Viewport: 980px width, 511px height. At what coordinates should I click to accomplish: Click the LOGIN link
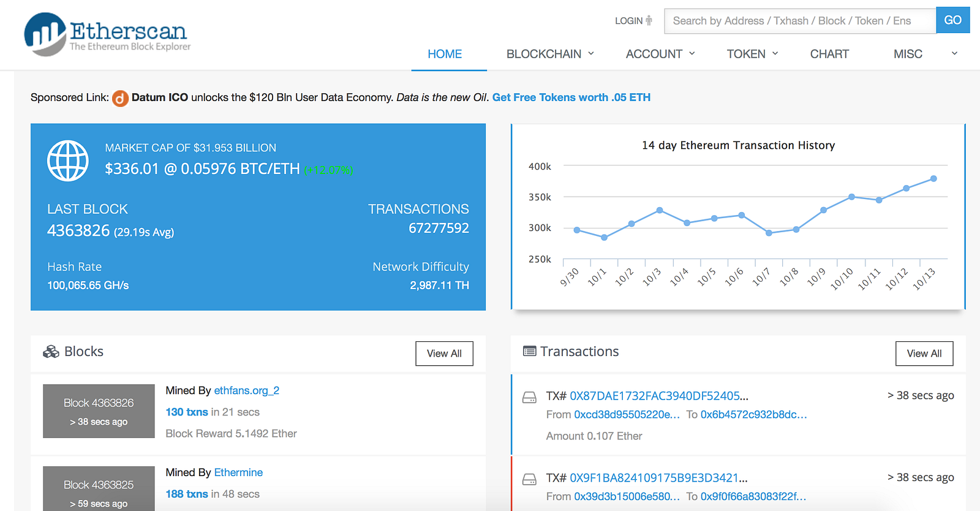tap(628, 21)
